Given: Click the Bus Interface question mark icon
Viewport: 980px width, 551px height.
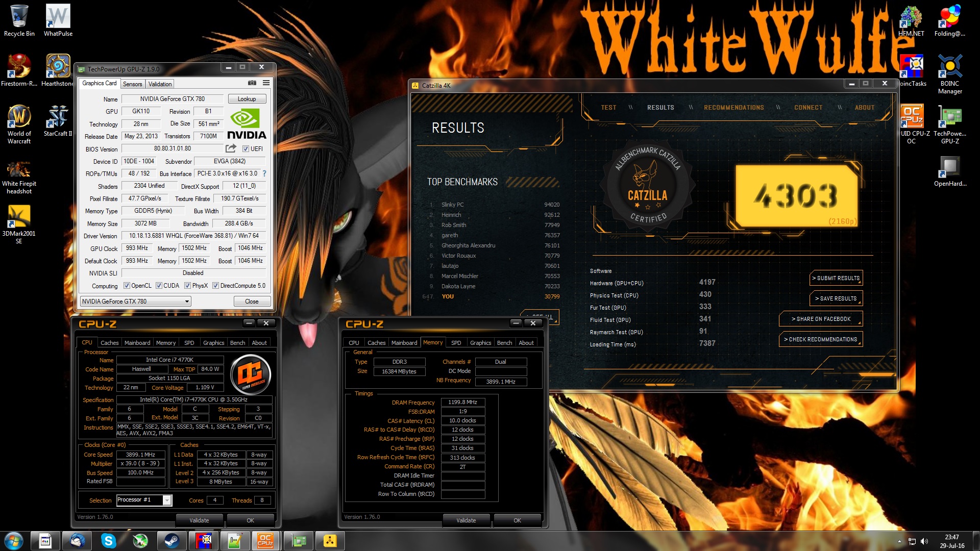Looking at the screenshot, I should 264,173.
